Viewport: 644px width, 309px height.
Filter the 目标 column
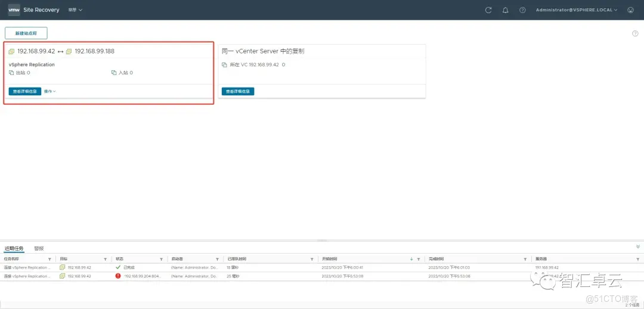[105, 259]
